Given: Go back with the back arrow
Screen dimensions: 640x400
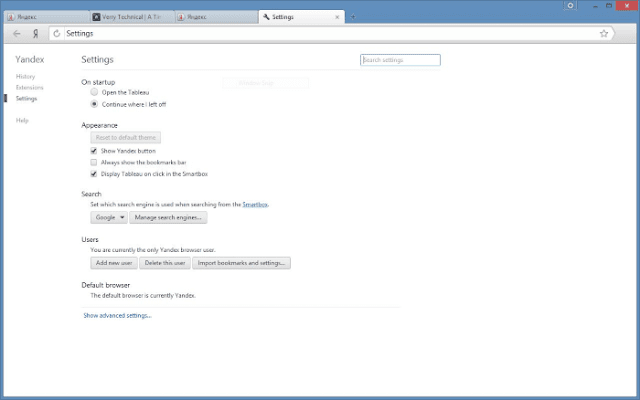Looking at the screenshot, I should pyautogui.click(x=17, y=33).
